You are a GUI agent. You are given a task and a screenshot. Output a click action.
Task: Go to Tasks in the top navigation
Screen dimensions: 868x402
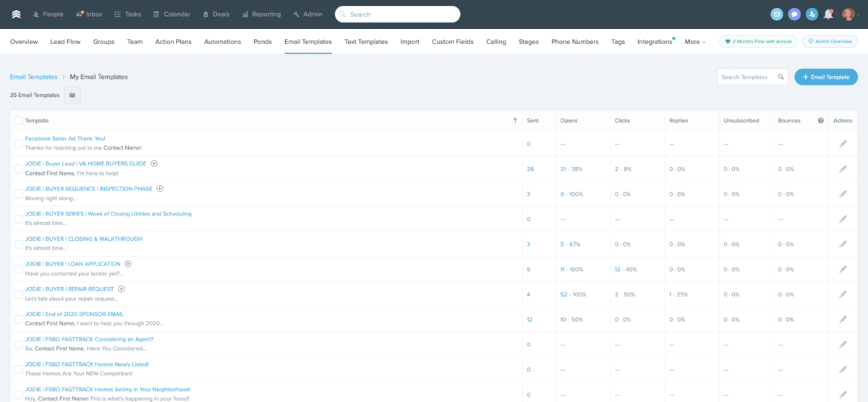(x=128, y=14)
